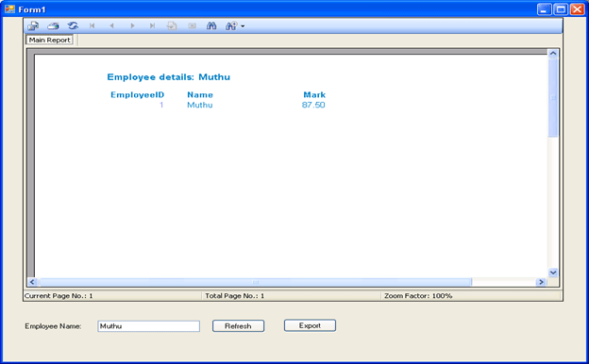589x364 pixels.
Task: Click the Go To Page toolbar icon
Action: (172, 25)
